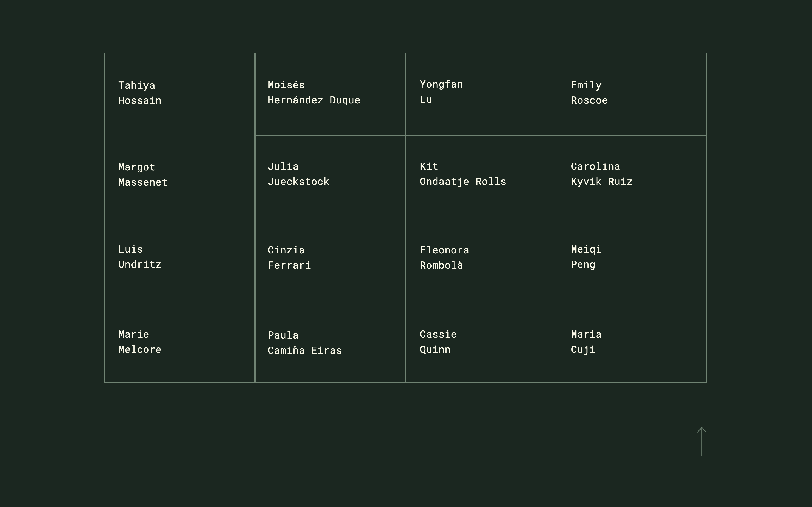Click on Cinzia Ferrari
The width and height of the screenshot is (812, 507).
[289, 258]
